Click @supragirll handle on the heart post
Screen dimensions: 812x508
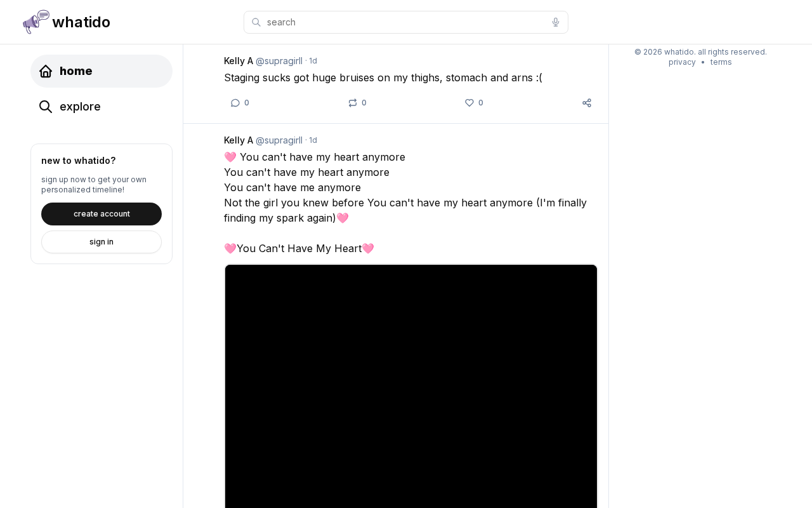[x=279, y=140]
